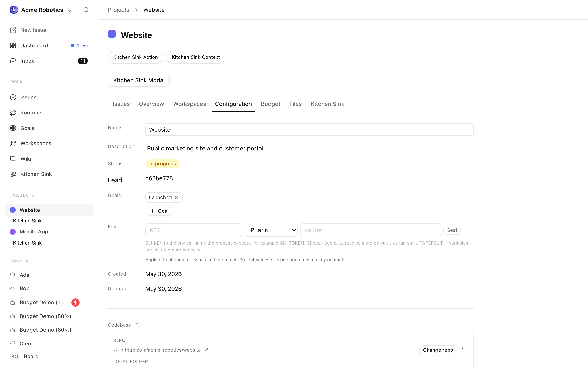Click the Name input field containing Website

pos(309,130)
